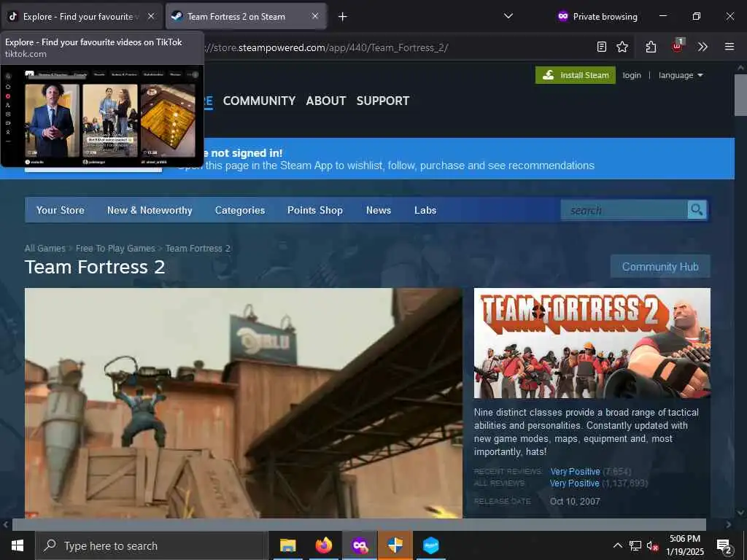Follow the Team Fortress 2 breadcrumb link
Image resolution: width=747 pixels, height=560 pixels.
(x=198, y=248)
